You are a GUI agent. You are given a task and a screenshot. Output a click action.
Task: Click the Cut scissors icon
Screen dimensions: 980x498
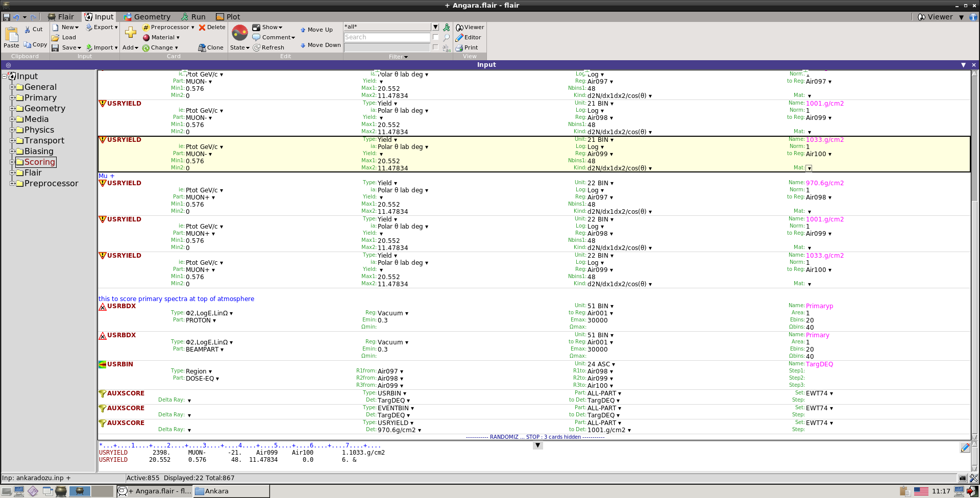[27, 30]
